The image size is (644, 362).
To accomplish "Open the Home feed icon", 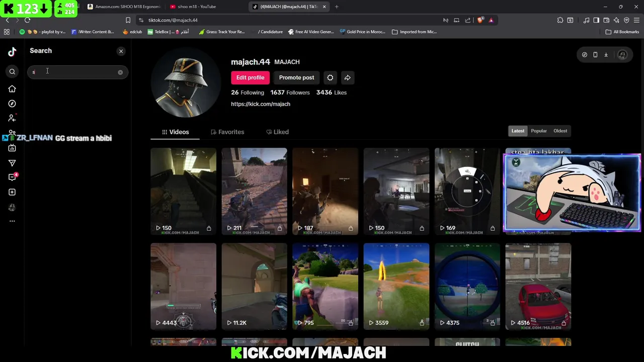I will (x=12, y=89).
